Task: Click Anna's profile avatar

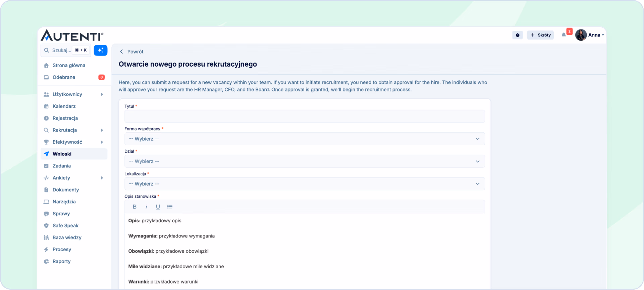Action: [581, 35]
